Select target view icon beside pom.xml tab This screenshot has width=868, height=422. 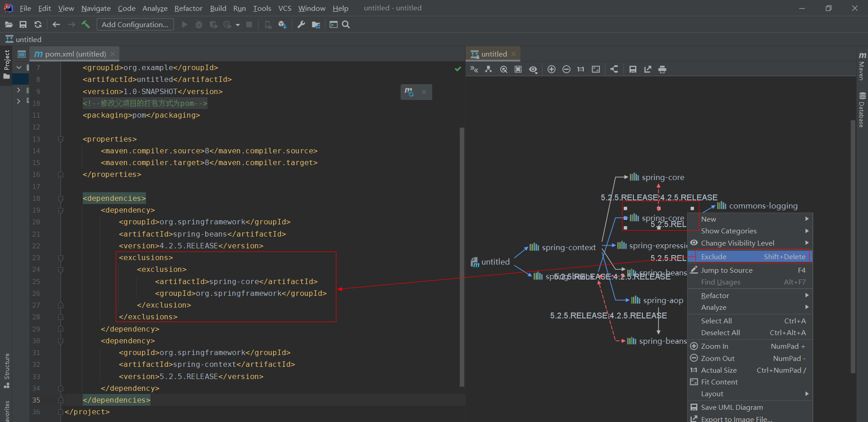coord(21,54)
